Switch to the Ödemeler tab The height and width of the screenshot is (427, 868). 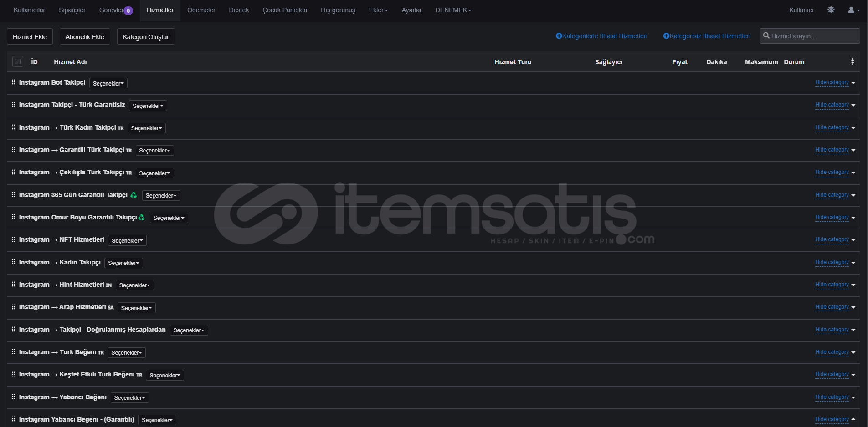[x=201, y=10]
